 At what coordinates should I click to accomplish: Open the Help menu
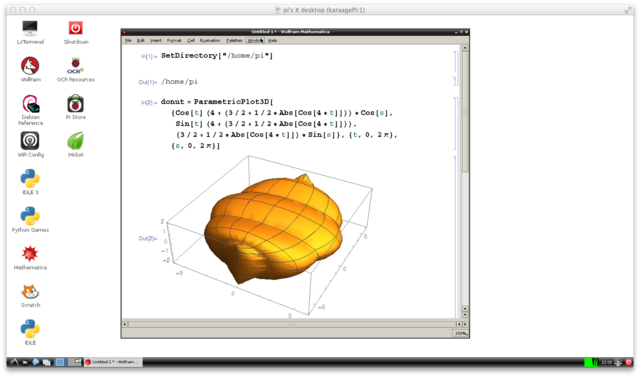pos(272,40)
